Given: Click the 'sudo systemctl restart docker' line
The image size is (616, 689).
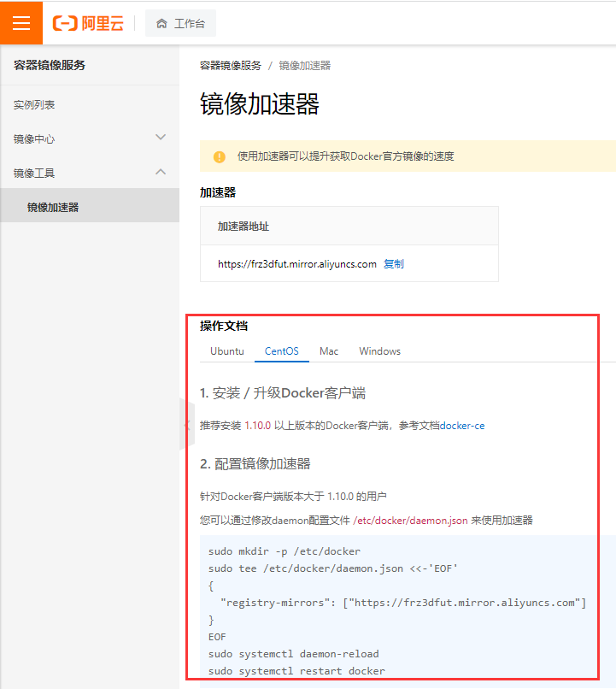Looking at the screenshot, I should (x=296, y=671).
